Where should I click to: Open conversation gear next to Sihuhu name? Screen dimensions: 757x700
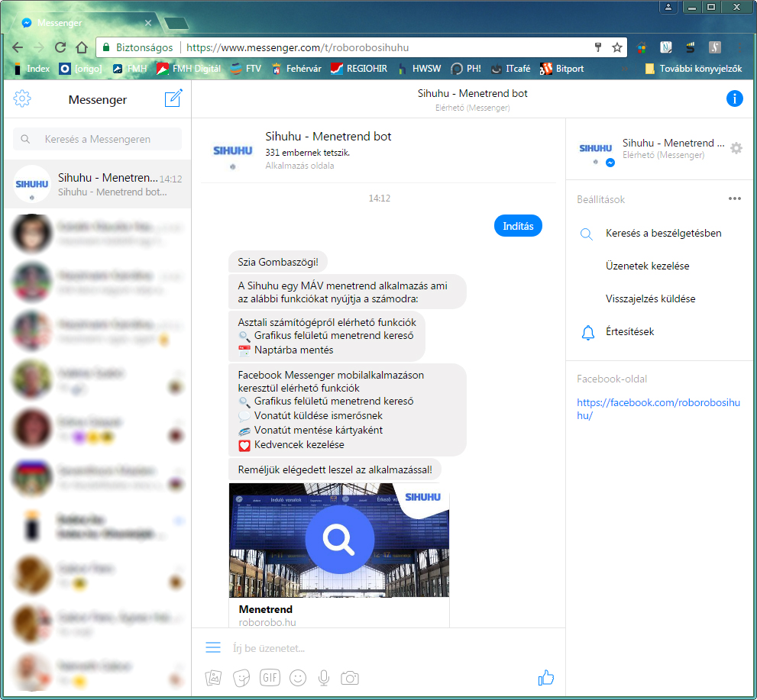736,149
